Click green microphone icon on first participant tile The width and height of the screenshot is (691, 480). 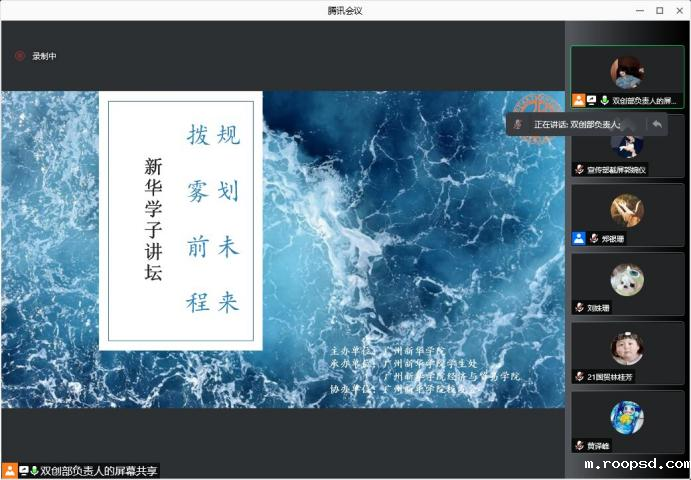604,100
